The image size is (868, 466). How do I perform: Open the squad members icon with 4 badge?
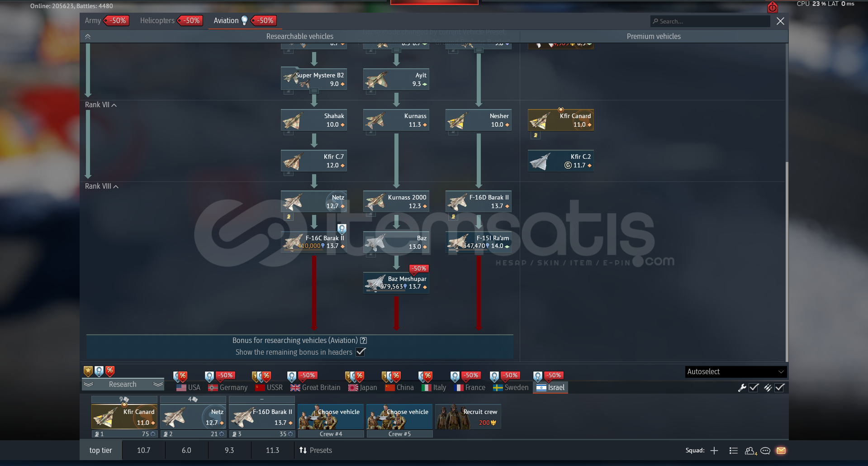[x=751, y=451]
